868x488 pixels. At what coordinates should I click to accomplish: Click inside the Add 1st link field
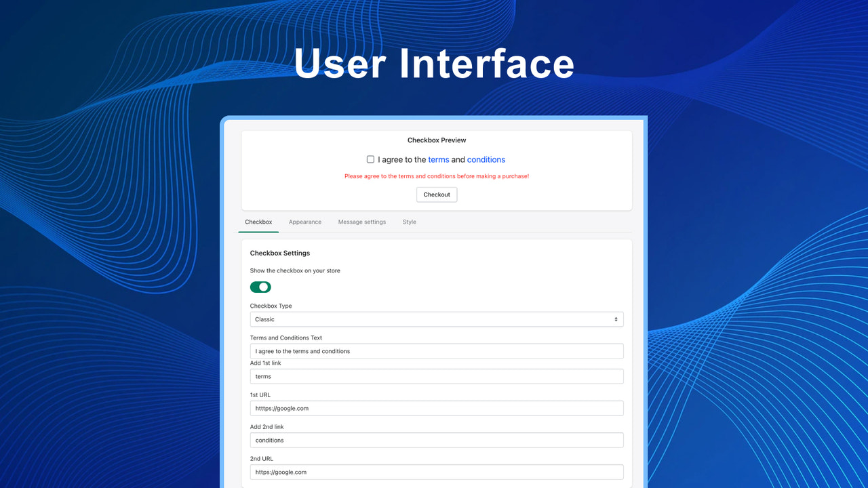point(436,375)
